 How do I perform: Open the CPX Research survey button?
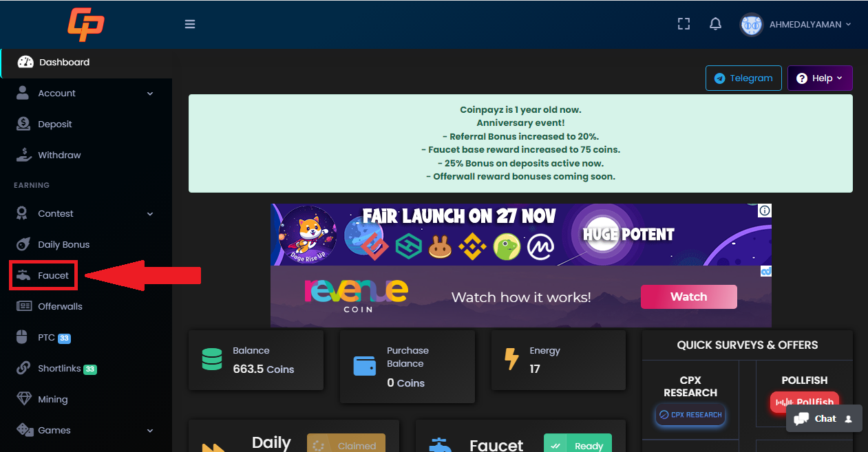click(x=690, y=415)
